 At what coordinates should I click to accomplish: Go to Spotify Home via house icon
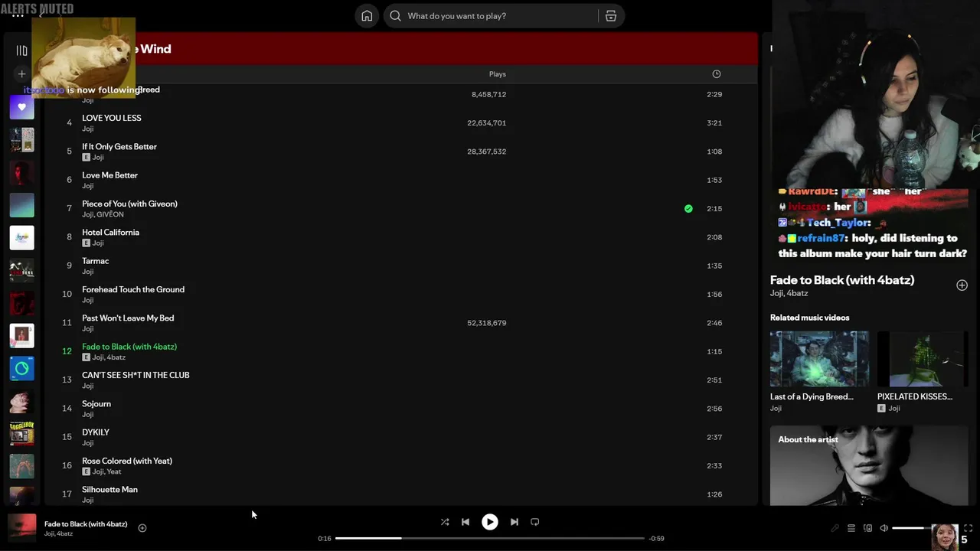[x=367, y=16]
